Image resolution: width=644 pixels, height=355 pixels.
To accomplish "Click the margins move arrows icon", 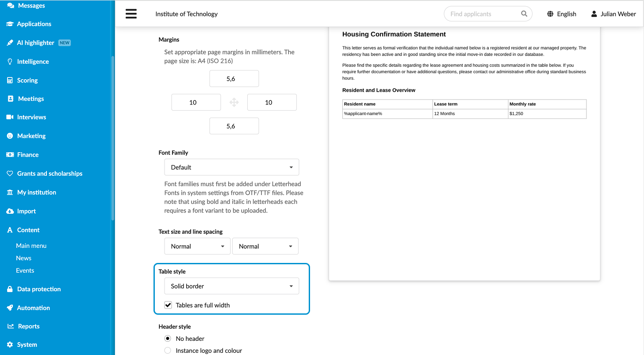I will point(234,103).
